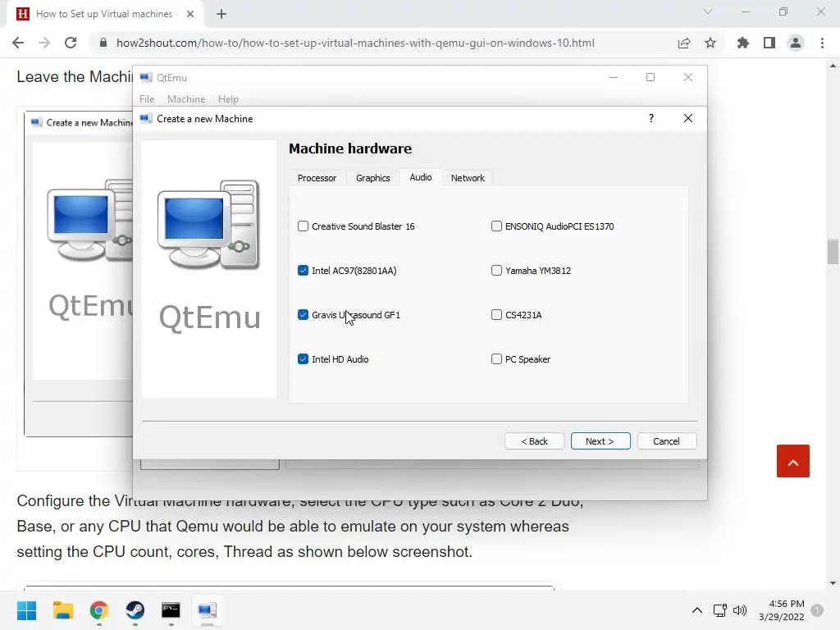This screenshot has width=840, height=630.
Task: Select the Audio tab
Action: [x=421, y=177]
